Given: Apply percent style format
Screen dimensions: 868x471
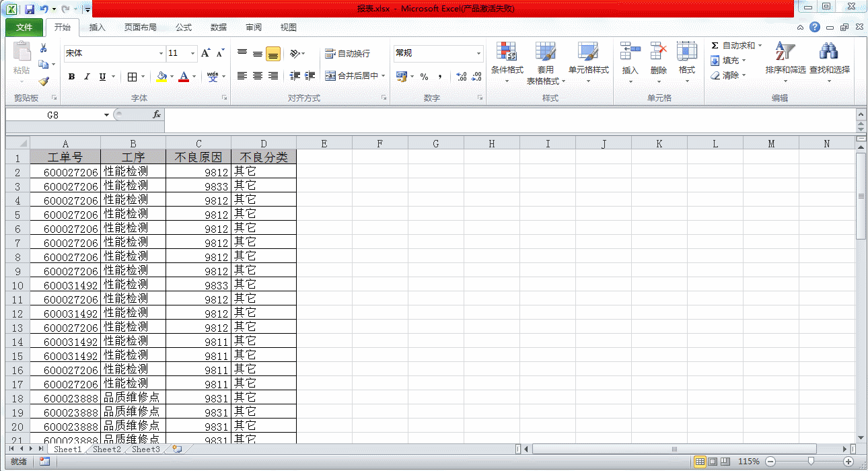Looking at the screenshot, I should click(424, 77).
